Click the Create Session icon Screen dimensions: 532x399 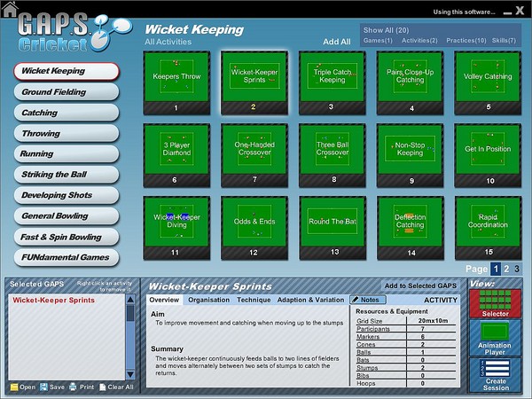coord(494,374)
